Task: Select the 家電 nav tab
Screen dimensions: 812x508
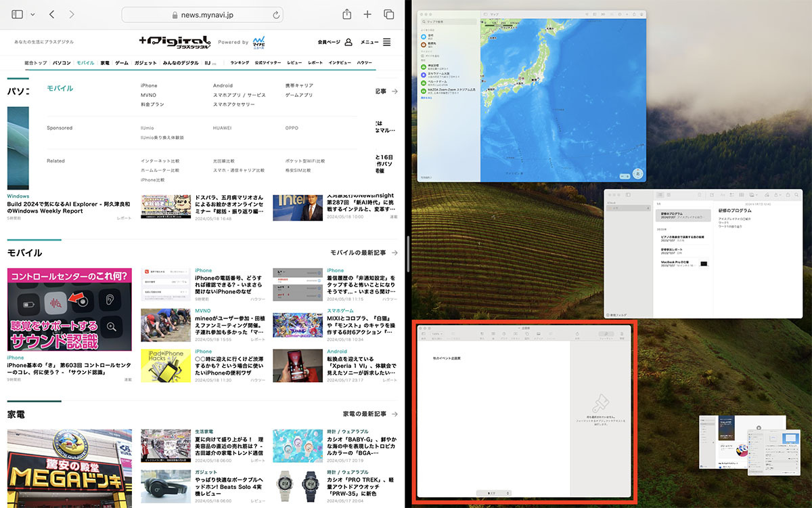Action: [105, 62]
